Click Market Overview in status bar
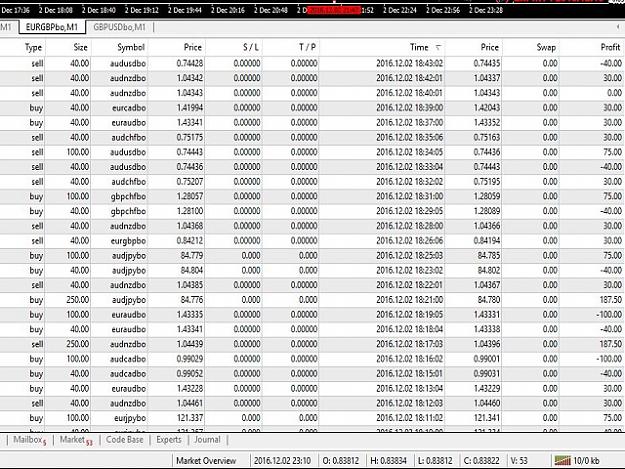This screenshot has width=625, height=469. tap(206, 461)
